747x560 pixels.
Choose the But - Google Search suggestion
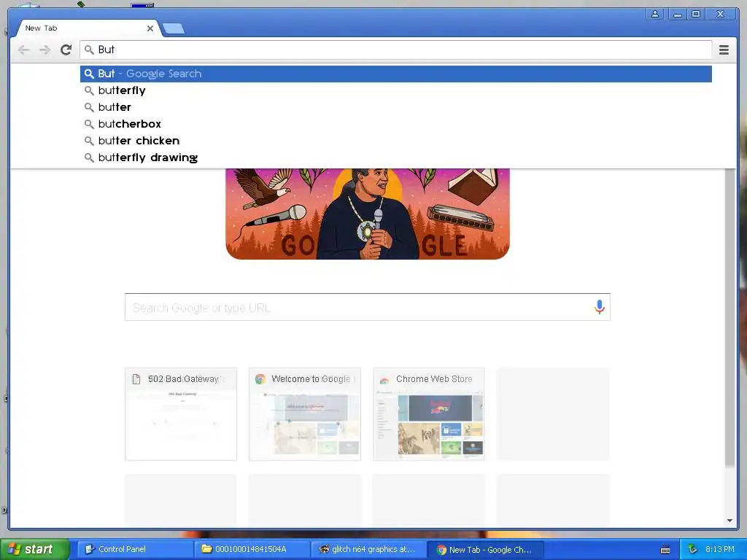point(395,74)
